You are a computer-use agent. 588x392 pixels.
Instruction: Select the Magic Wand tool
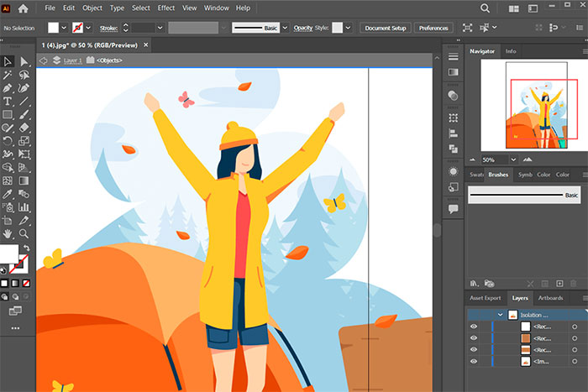8,75
